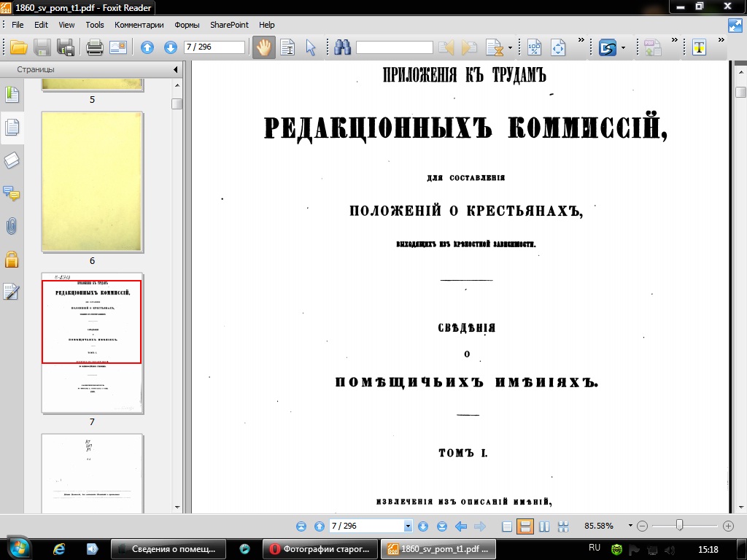Open the Security lock panel

tap(12, 259)
